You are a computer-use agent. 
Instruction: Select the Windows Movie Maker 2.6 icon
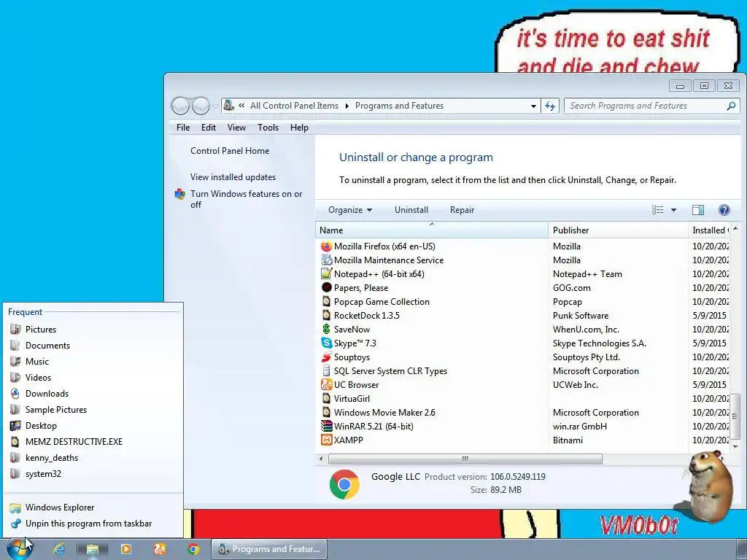(326, 412)
